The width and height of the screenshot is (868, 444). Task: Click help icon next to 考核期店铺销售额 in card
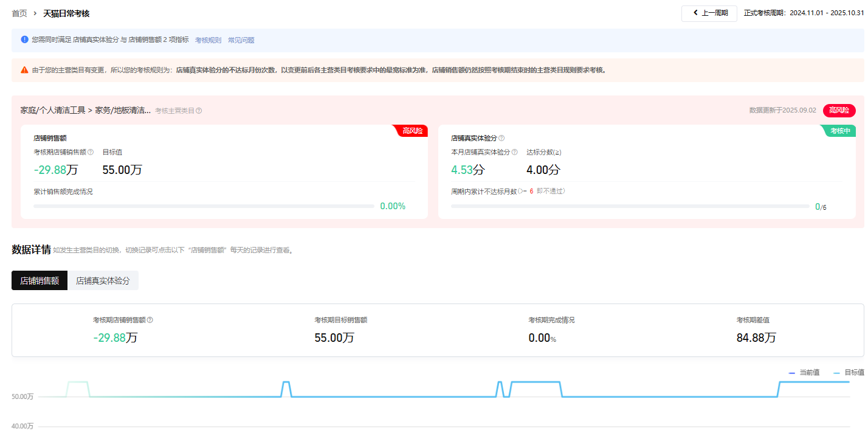click(x=91, y=152)
